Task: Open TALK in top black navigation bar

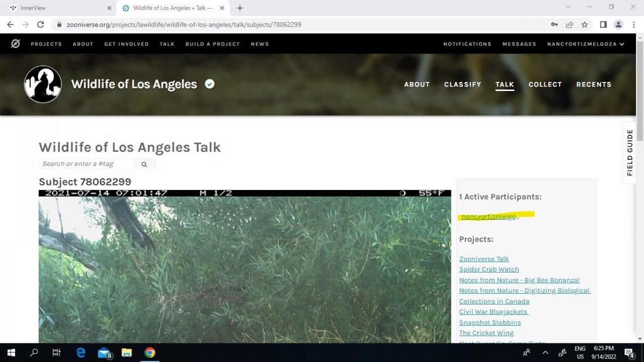Action: [167, 44]
